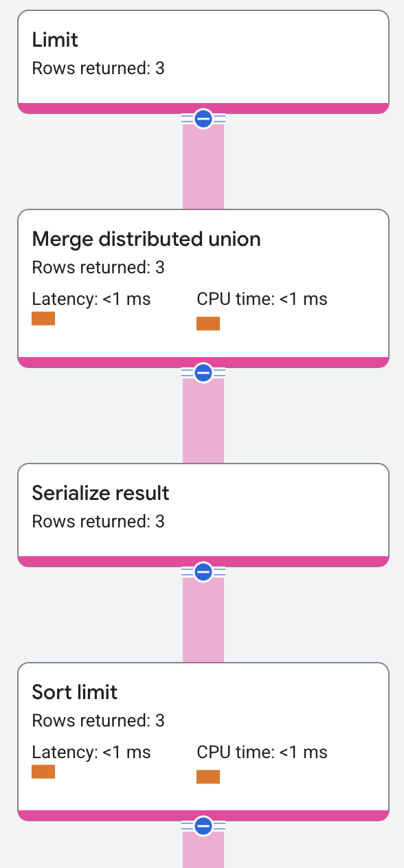Click the Rows returned label on Sort limit

point(98,720)
